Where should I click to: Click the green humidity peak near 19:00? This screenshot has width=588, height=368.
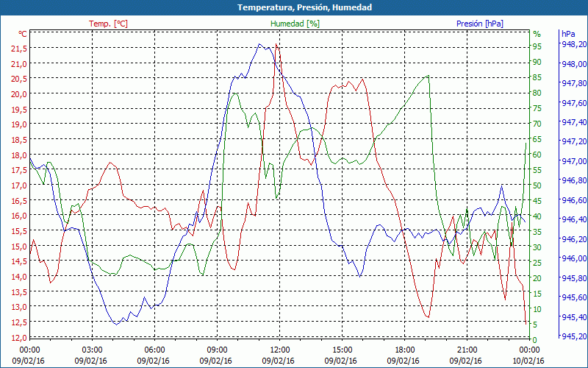pyautogui.click(x=429, y=76)
